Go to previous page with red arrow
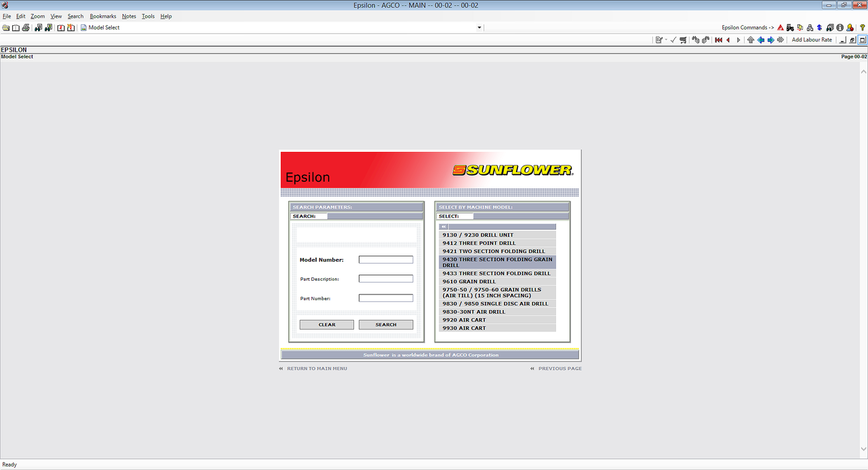Image resolution: width=868 pixels, height=470 pixels. pyautogui.click(x=728, y=40)
